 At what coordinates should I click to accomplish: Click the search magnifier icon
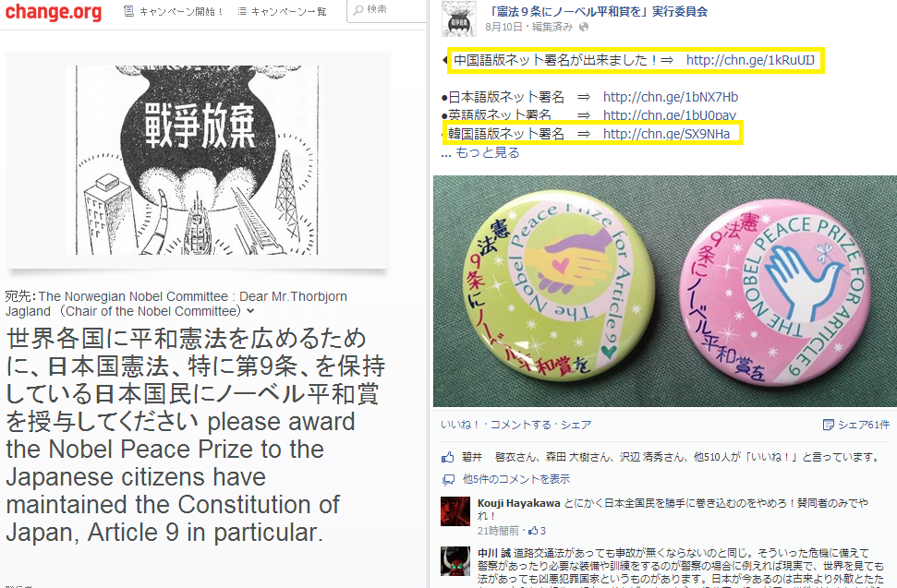click(x=358, y=10)
